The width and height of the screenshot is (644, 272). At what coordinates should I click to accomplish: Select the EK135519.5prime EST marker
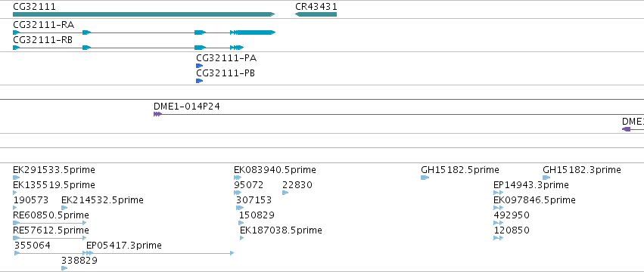click(15, 193)
